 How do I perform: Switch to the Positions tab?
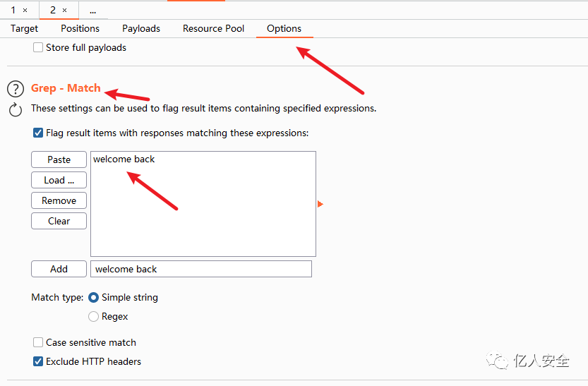[x=80, y=28]
